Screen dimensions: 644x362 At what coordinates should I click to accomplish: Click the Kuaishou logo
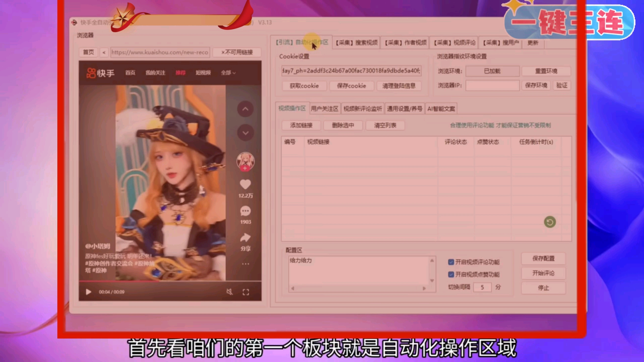[x=100, y=73]
